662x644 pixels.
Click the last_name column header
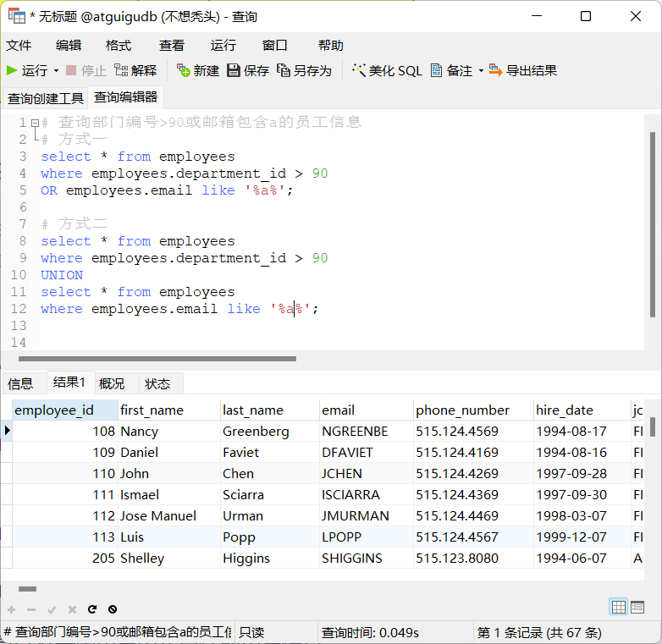[270, 410]
